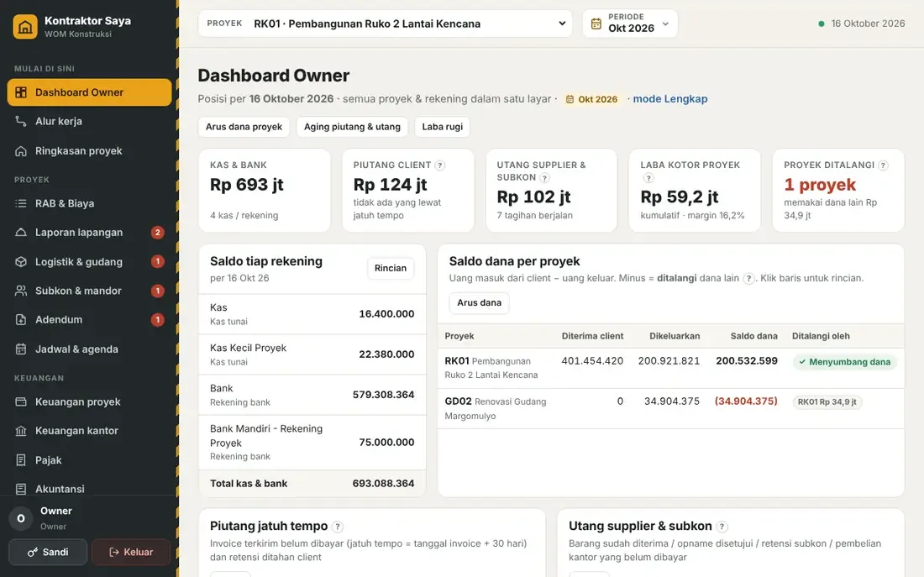
Task: Click the Keuangan proyek card icon
Action: click(x=21, y=402)
